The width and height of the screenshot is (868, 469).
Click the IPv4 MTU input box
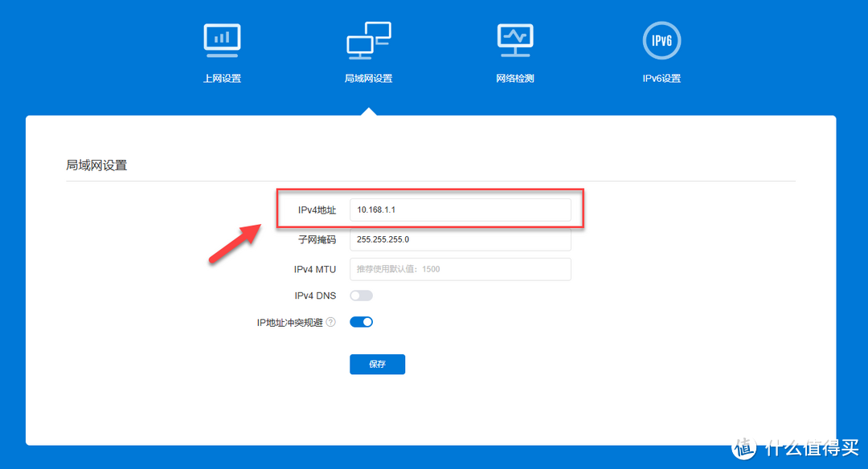click(460, 269)
